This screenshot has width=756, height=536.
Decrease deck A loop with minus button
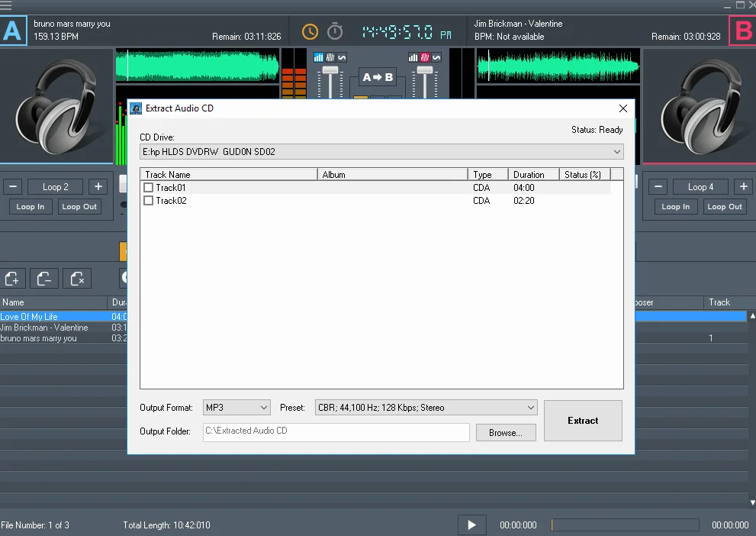tap(13, 187)
